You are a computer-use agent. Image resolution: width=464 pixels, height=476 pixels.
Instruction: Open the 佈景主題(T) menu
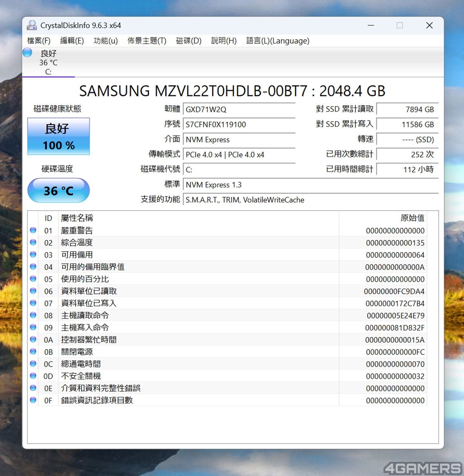147,41
